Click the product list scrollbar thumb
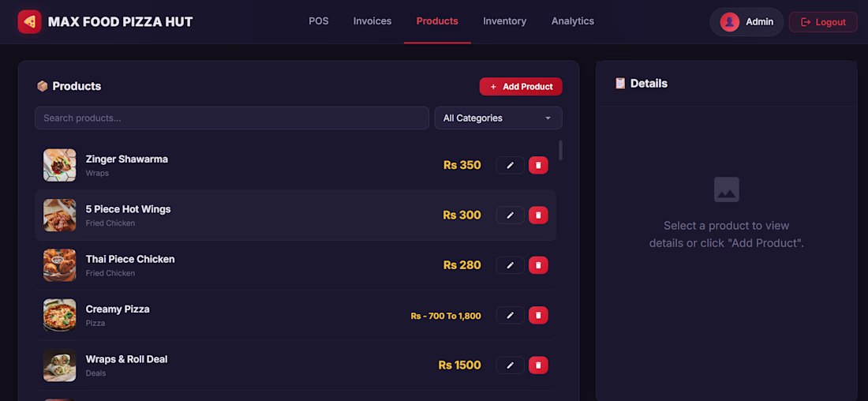This screenshot has width=868, height=401. 560,150
